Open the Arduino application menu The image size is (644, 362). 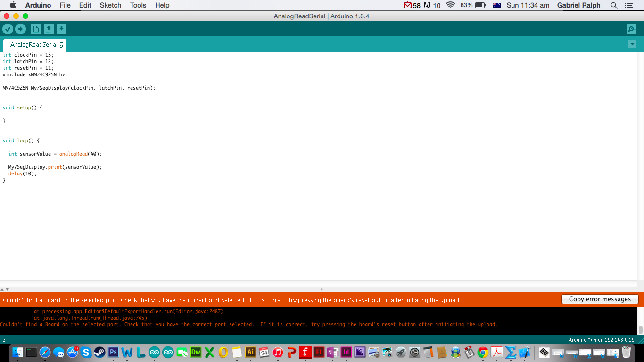(x=38, y=5)
